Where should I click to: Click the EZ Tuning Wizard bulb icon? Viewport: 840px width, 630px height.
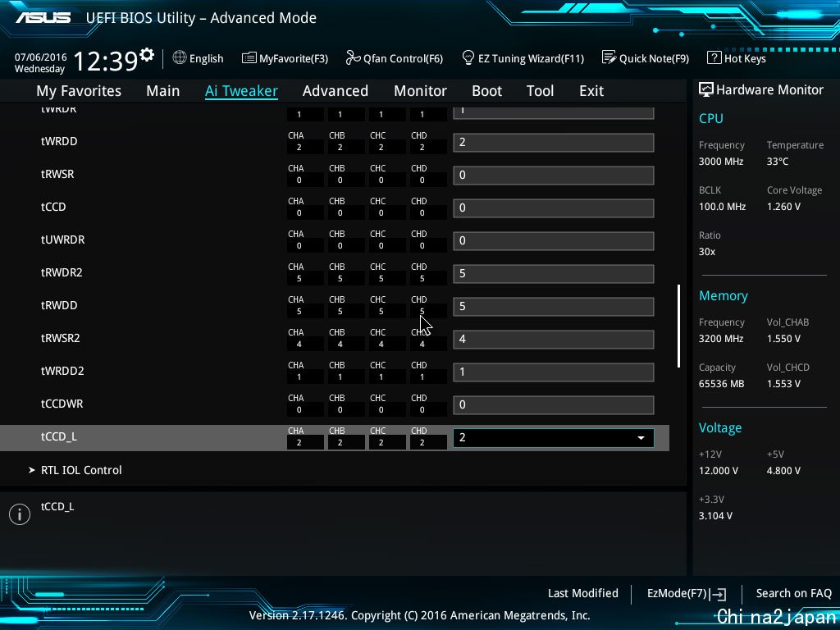point(468,57)
